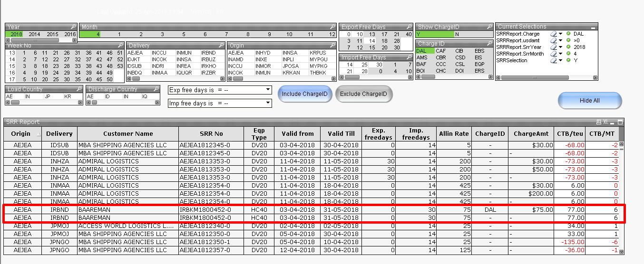Viewport: 644px width, 264px height.
Task: Click print icon in SRR Report header
Action: coord(598,122)
